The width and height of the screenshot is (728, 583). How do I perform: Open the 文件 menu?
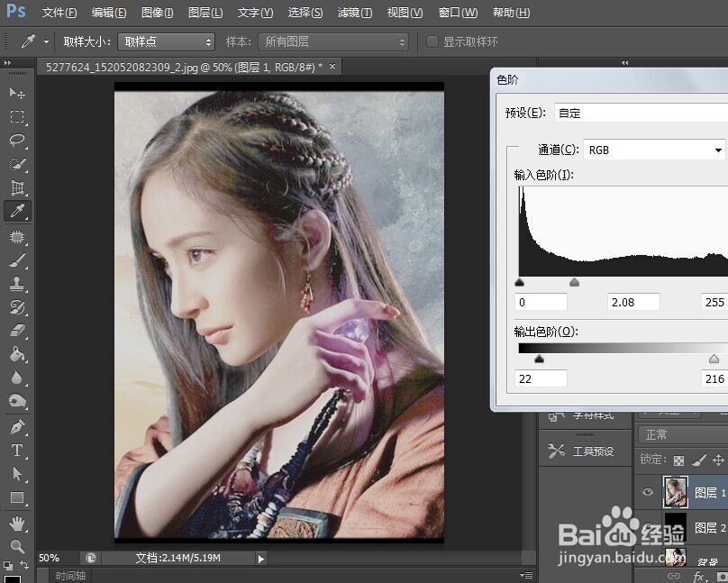(x=59, y=13)
